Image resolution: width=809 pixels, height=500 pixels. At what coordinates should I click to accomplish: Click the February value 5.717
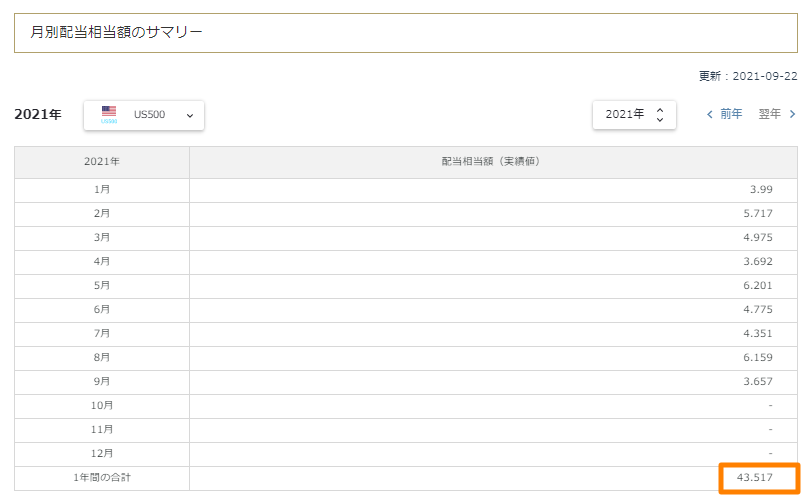point(755,214)
